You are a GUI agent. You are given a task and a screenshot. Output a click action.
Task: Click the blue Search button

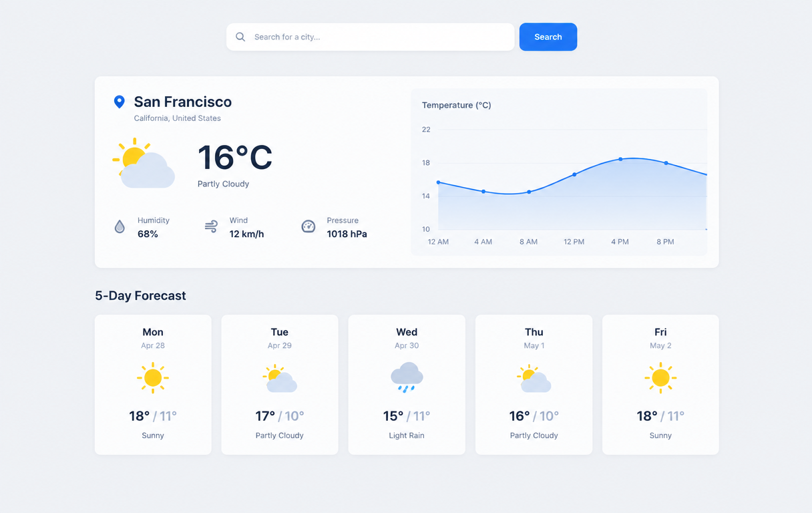tap(548, 37)
